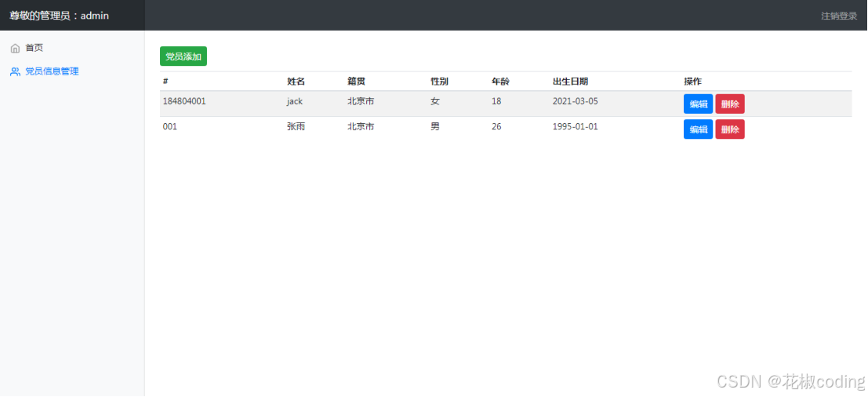Image resolution: width=868 pixels, height=397 pixels.
Task: Click the birth date 2021-03-05
Action: [x=576, y=101]
